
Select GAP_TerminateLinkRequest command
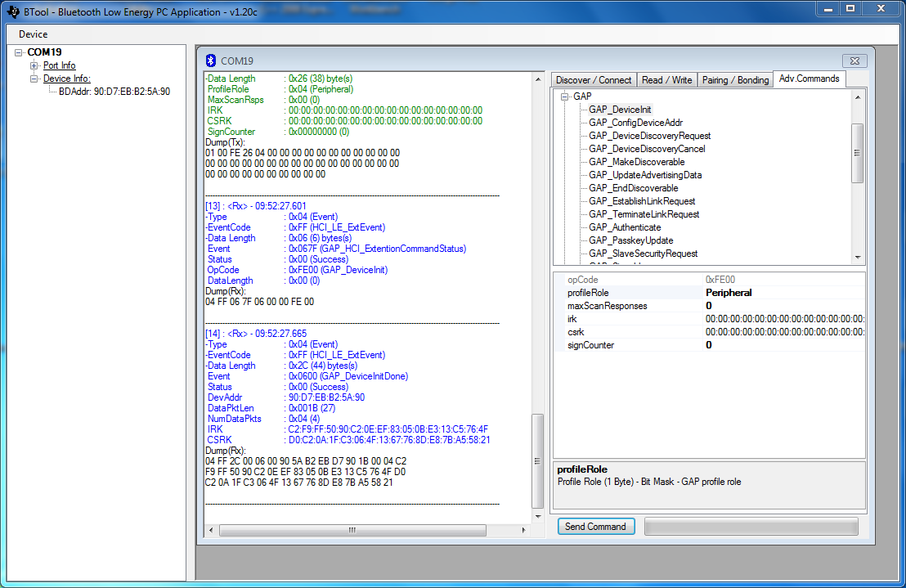[x=644, y=214]
